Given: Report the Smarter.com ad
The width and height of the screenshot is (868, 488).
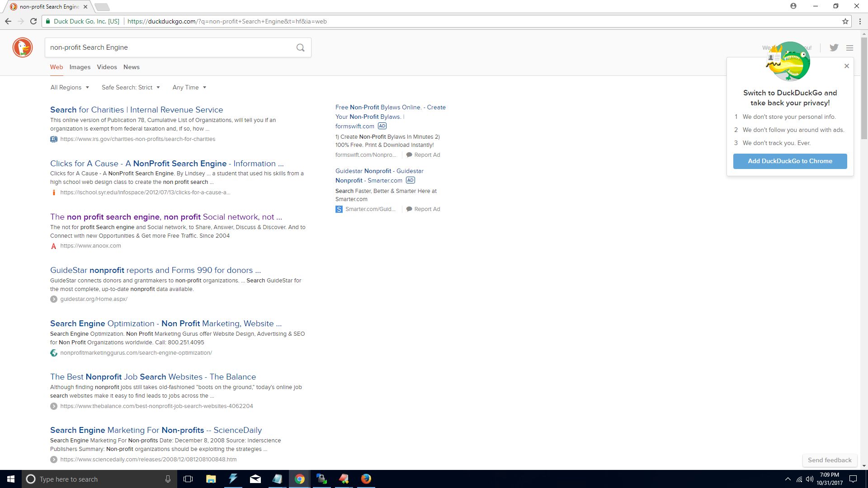Looking at the screenshot, I should (x=423, y=209).
